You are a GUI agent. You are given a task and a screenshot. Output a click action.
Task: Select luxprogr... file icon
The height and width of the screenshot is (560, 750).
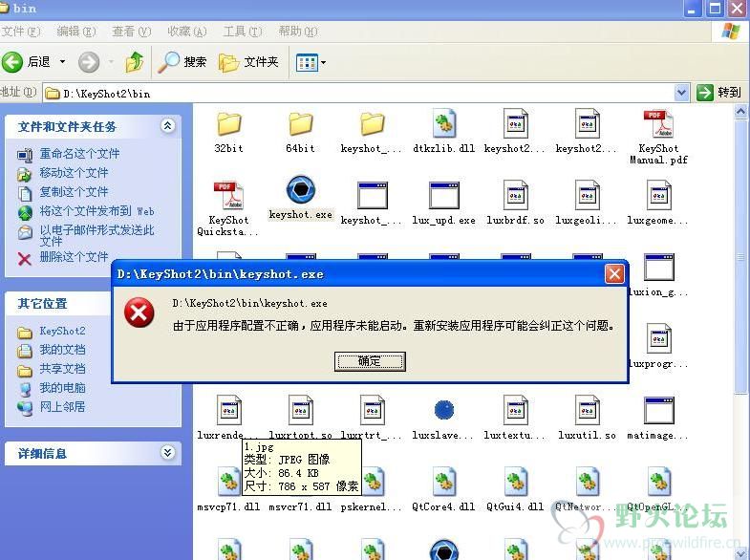click(x=658, y=338)
